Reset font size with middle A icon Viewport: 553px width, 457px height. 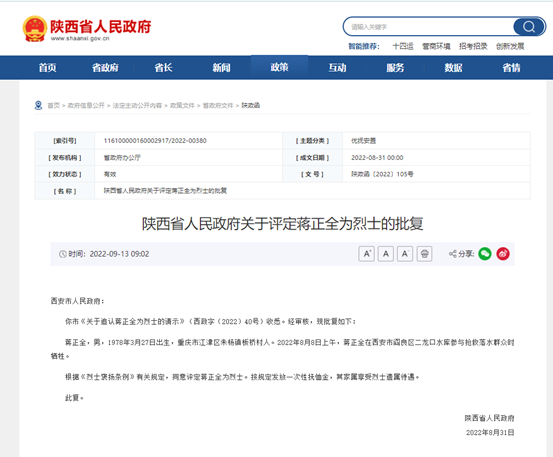coord(386,254)
